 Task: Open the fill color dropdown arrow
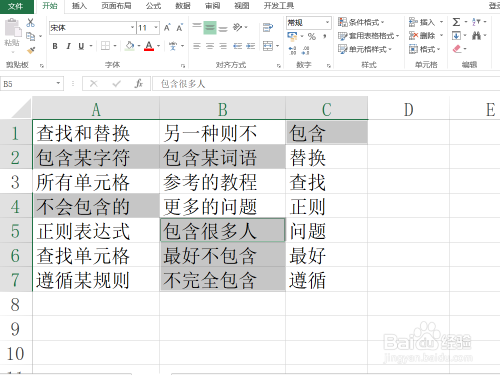tap(139, 46)
